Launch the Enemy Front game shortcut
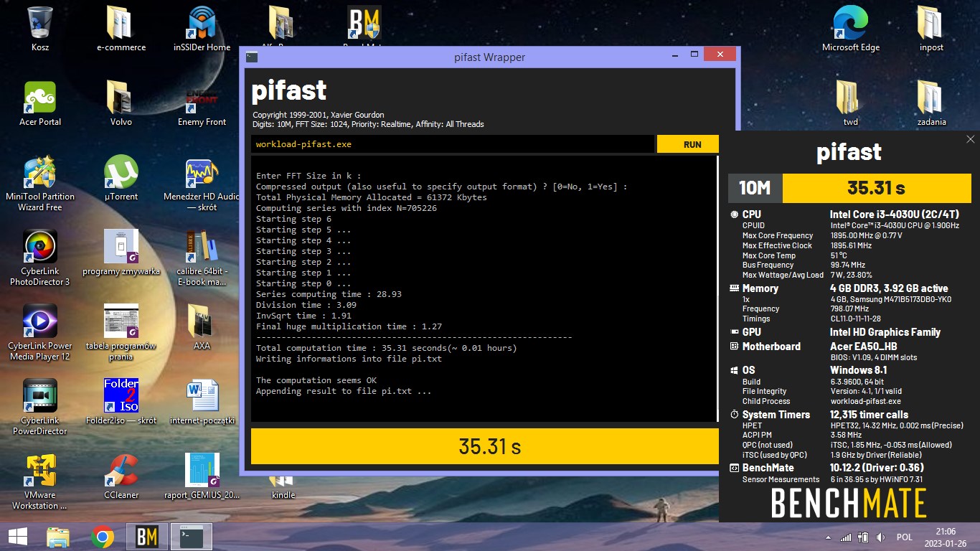Screen dimensions: 980x551 pos(202,104)
